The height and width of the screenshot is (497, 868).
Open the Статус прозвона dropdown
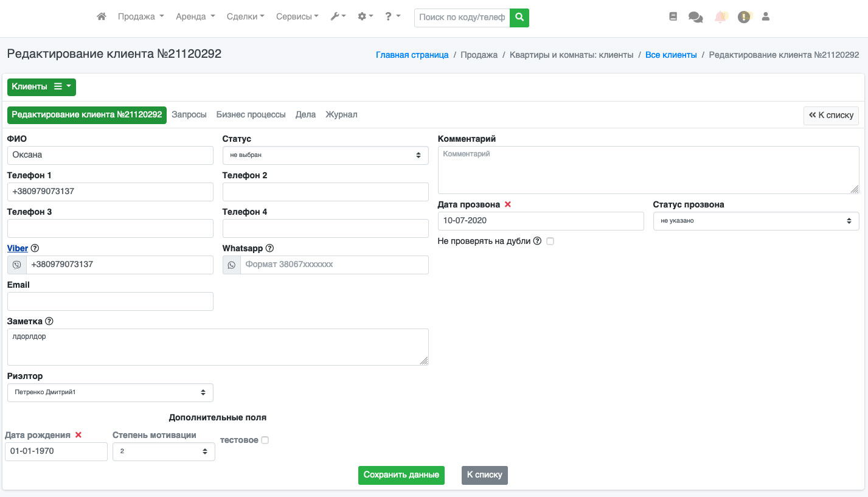pos(755,221)
